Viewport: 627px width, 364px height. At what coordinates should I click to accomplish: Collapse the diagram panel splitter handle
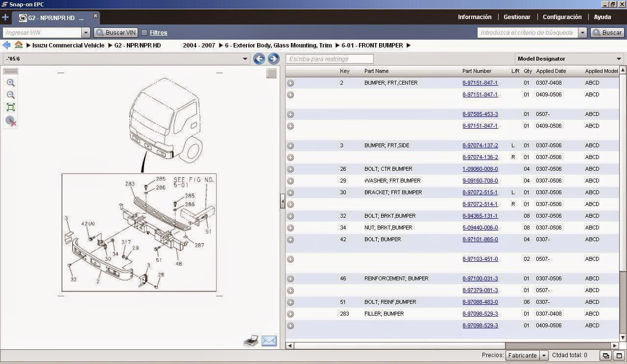point(283,201)
